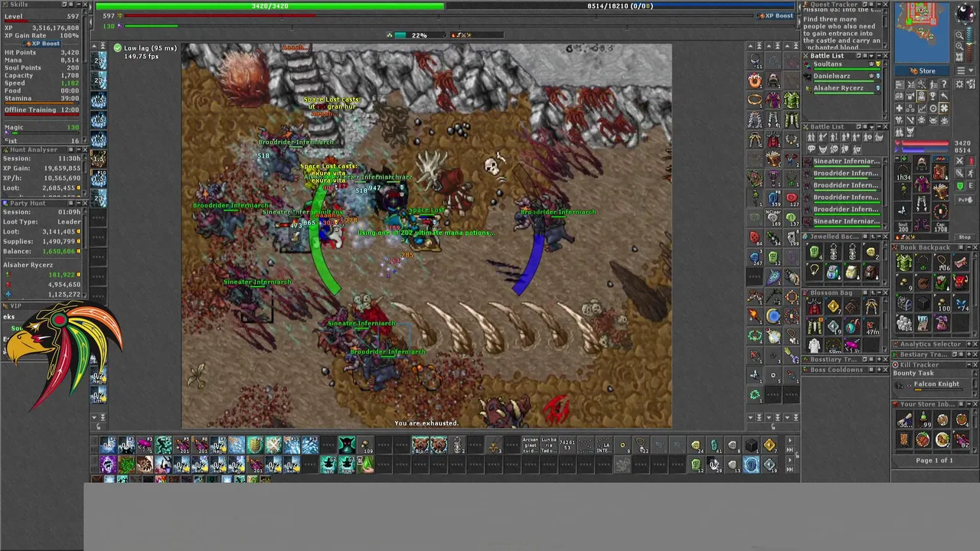Click the snowflake-shaped control icon

pyautogui.click(x=944, y=109)
